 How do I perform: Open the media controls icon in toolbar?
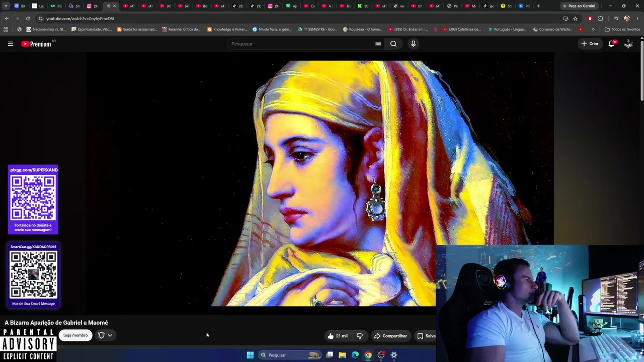pyautogui.click(x=616, y=19)
